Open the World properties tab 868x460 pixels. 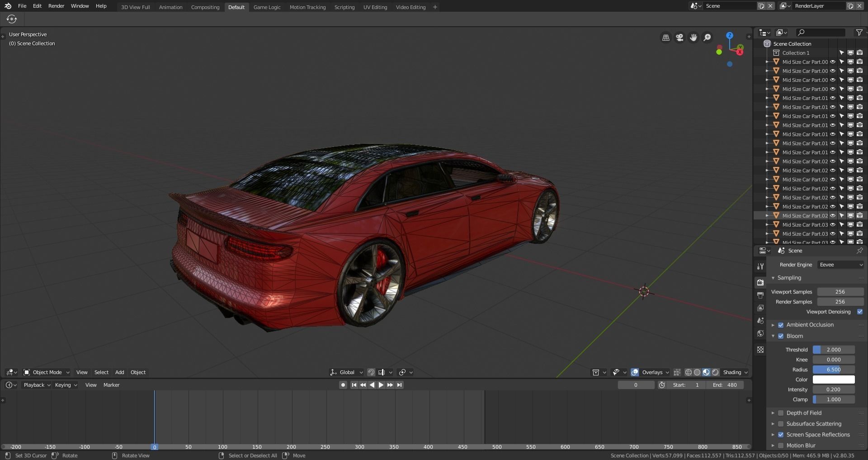pyautogui.click(x=760, y=333)
